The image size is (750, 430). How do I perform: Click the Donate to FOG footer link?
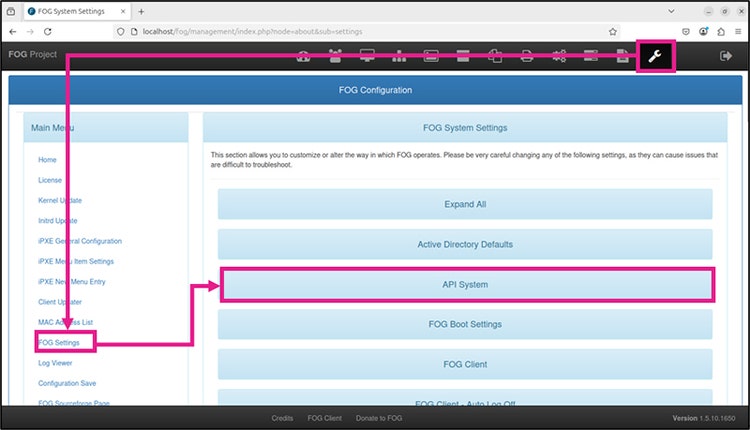tap(379, 418)
